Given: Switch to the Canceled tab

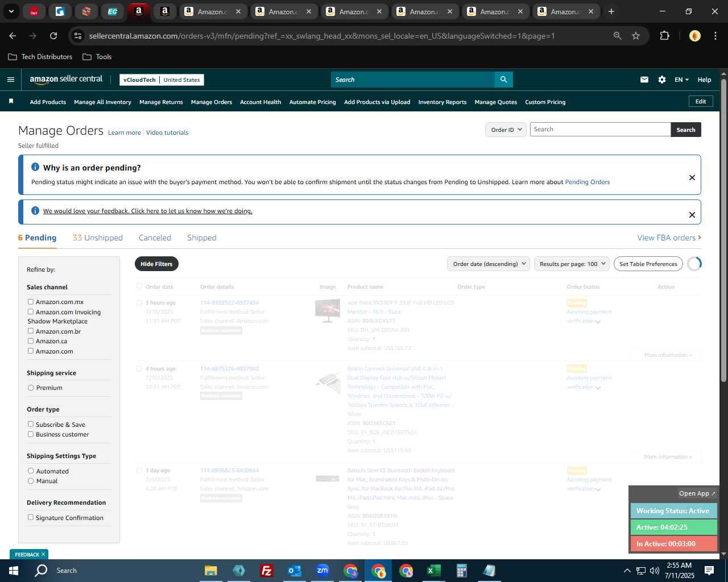Looking at the screenshot, I should click(x=155, y=238).
